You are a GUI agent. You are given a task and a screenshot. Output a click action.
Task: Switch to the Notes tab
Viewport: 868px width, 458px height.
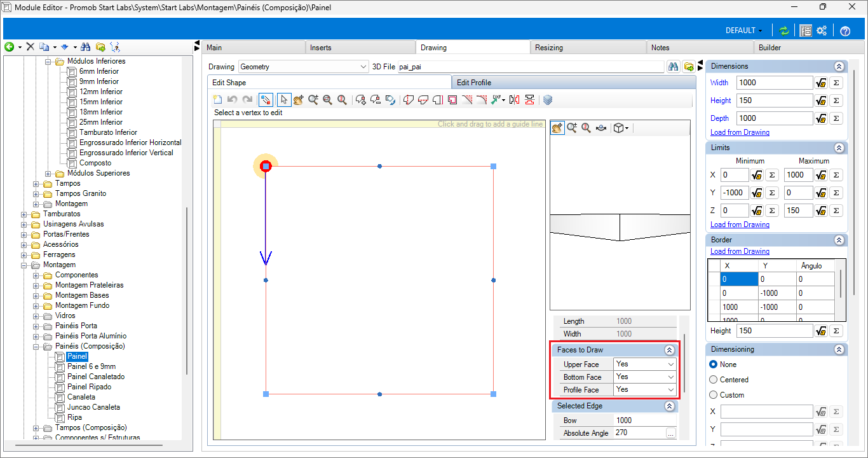(x=699, y=48)
